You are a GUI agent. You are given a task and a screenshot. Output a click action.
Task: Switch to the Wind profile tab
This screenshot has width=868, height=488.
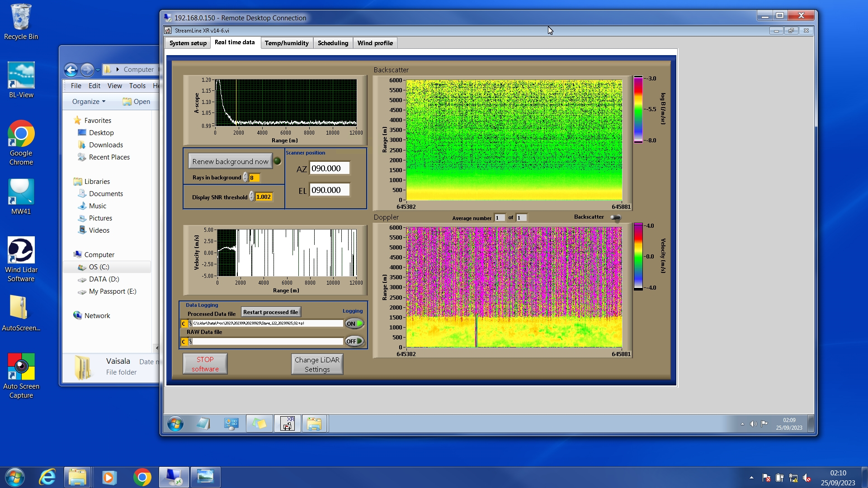point(375,43)
